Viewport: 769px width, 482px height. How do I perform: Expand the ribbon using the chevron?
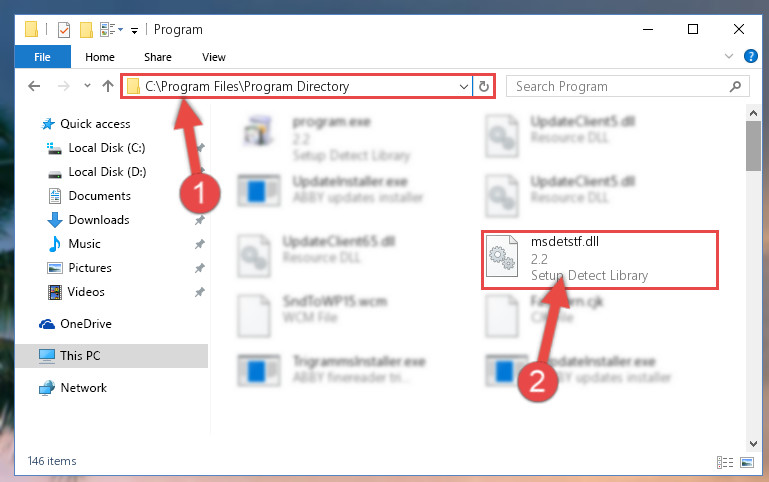[729, 56]
